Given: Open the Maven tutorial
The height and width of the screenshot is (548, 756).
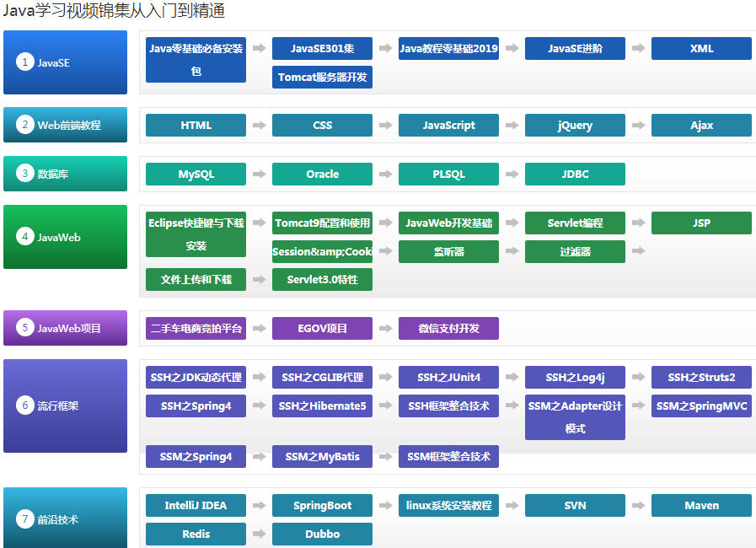Looking at the screenshot, I should (701, 506).
